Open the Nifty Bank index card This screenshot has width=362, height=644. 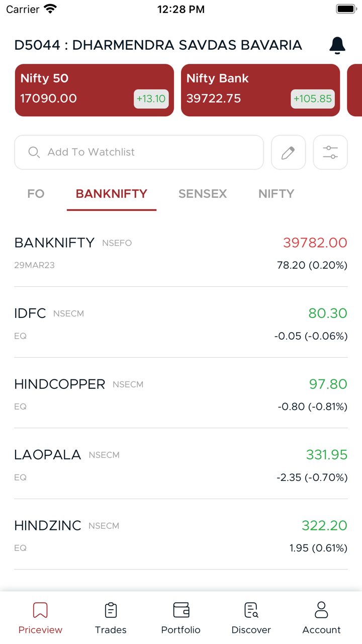tap(260, 90)
